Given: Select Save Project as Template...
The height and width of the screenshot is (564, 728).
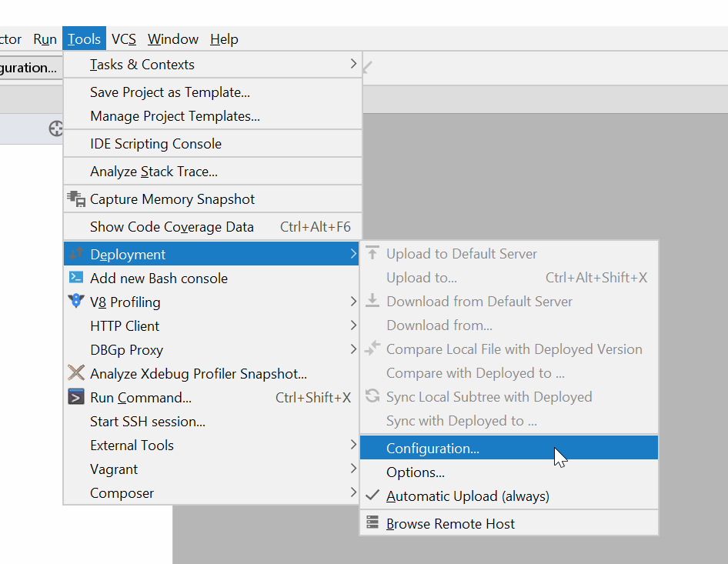Looking at the screenshot, I should point(170,92).
